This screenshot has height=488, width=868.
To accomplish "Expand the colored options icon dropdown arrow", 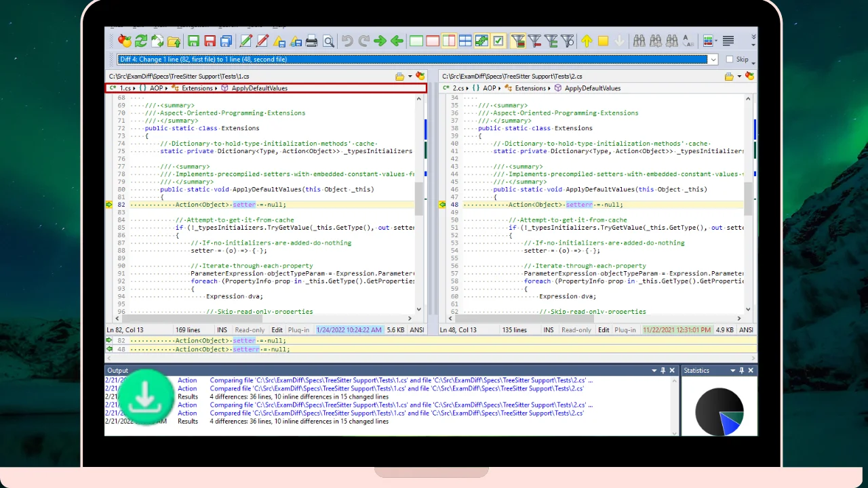I will coord(716,41).
